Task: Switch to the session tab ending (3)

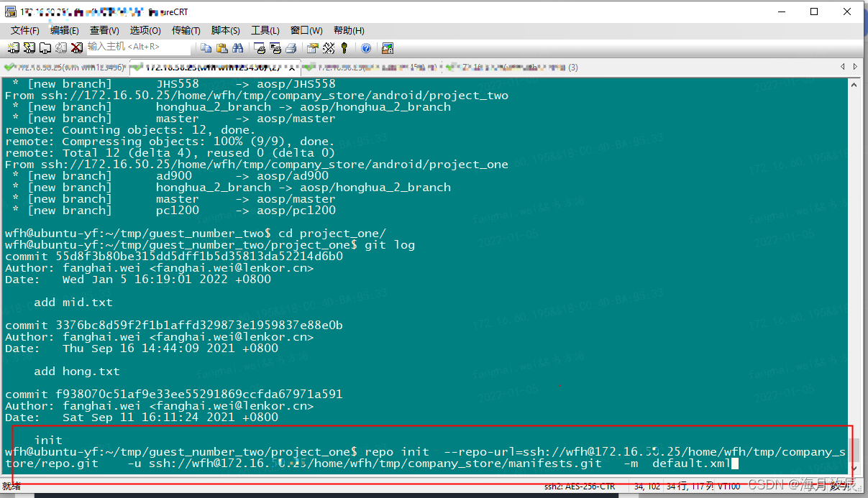Action: point(512,68)
